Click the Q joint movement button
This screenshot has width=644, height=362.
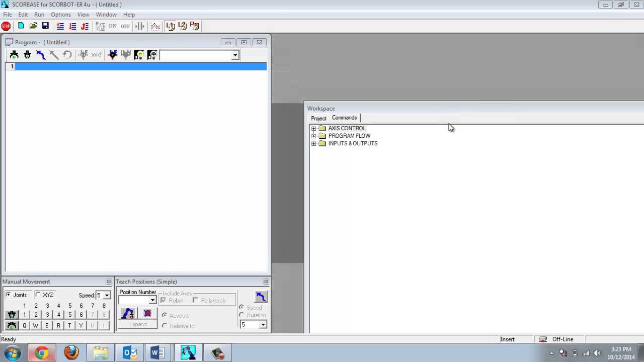tap(24, 325)
